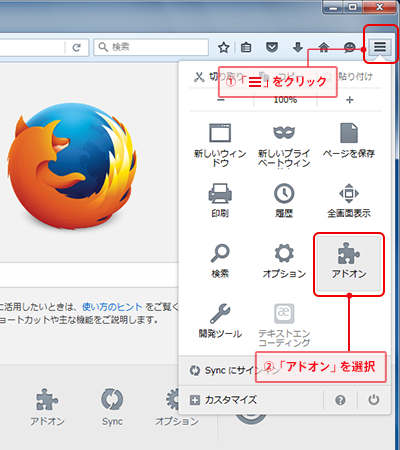
Task: Click 貼り付け paste button
Action: pyautogui.click(x=350, y=77)
